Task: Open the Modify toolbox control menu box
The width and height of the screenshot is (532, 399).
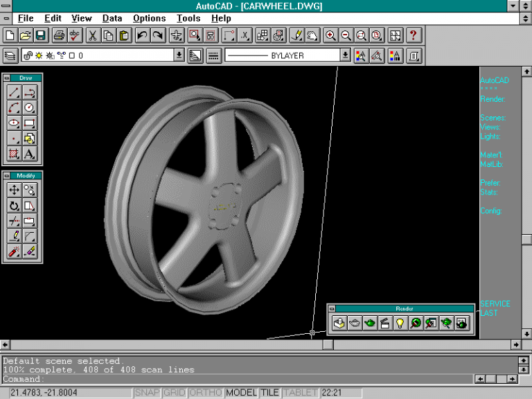Action: click(x=7, y=176)
